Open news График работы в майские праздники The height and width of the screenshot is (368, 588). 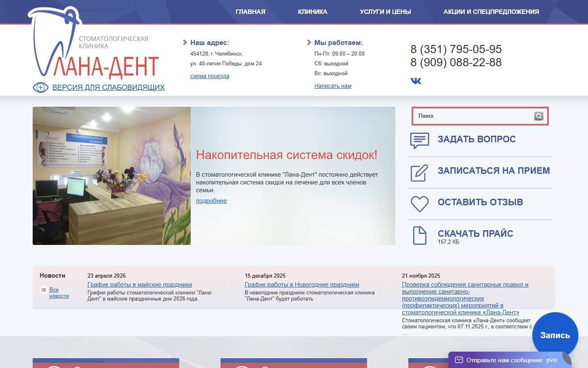[140, 285]
